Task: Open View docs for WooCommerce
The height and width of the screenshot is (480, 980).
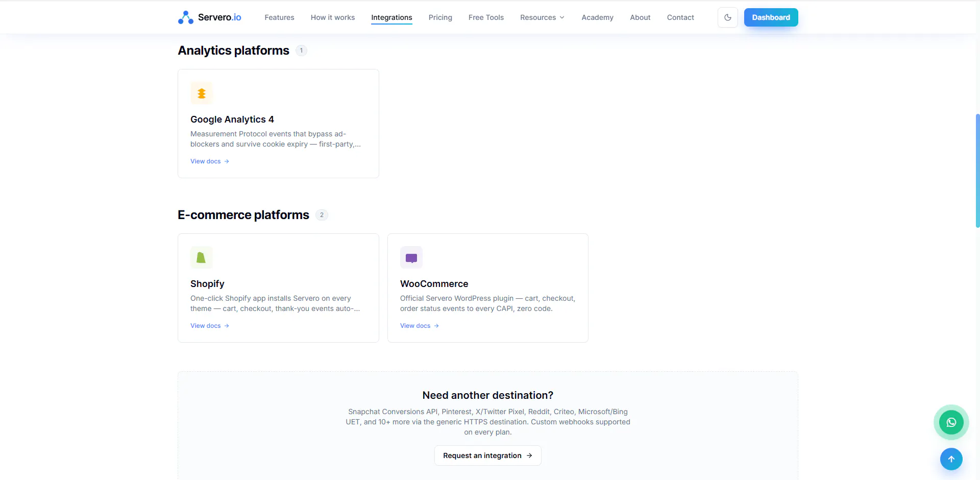Action: [420, 326]
